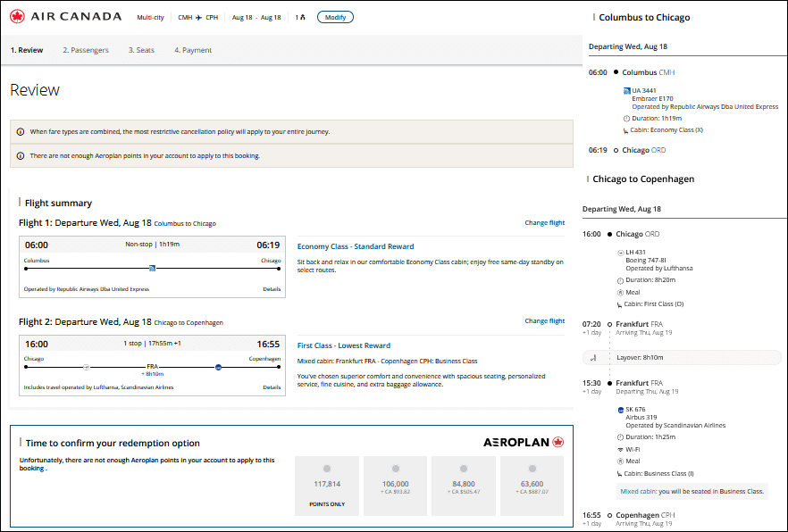This screenshot has width=788, height=532.
Task: Click the Air Canada maple leaf logo
Action: point(17,17)
